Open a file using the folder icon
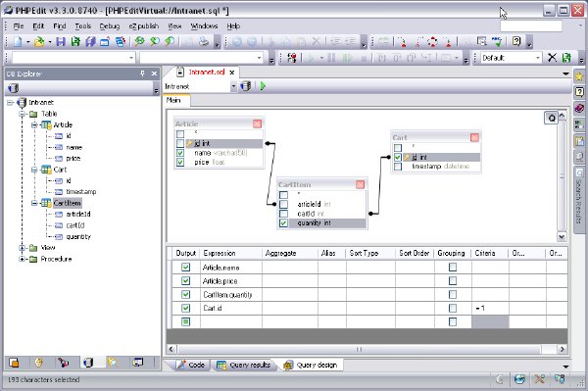The height and width of the screenshot is (391, 588). click(39, 41)
